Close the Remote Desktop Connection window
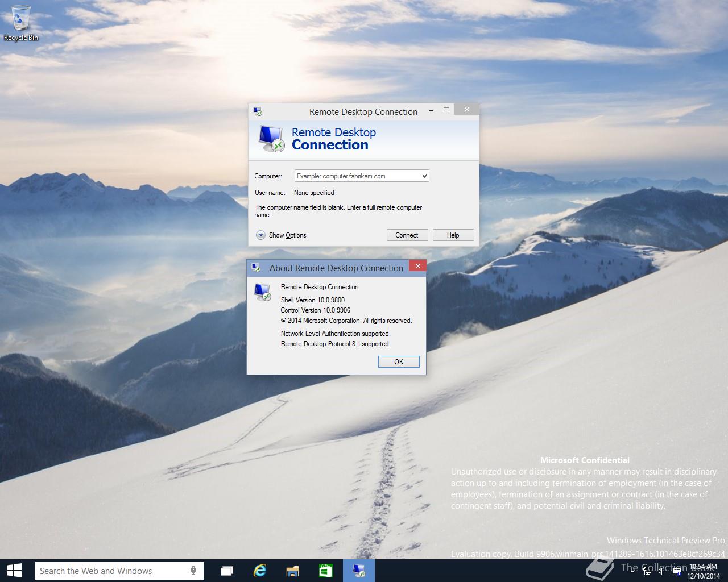728x582 pixels. pyautogui.click(x=467, y=109)
